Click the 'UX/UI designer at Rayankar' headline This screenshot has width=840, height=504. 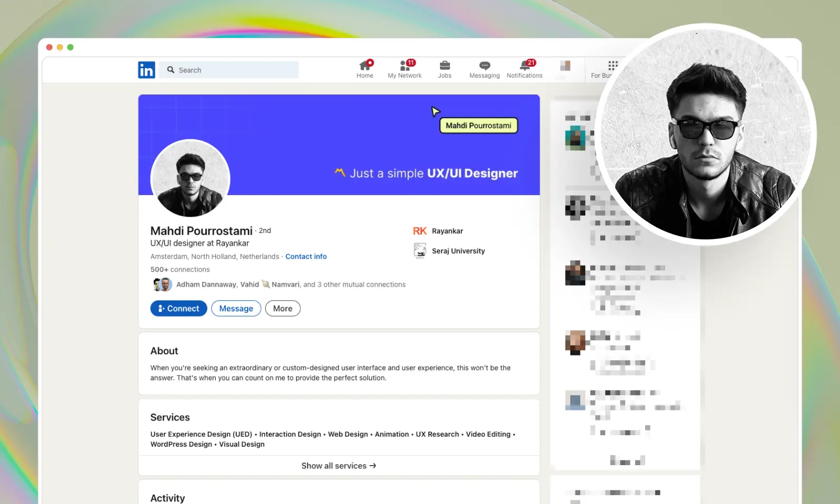point(199,243)
